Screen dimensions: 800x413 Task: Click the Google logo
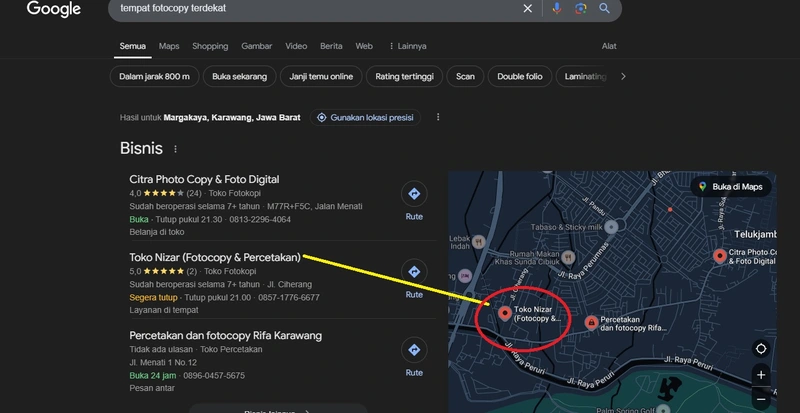point(54,9)
